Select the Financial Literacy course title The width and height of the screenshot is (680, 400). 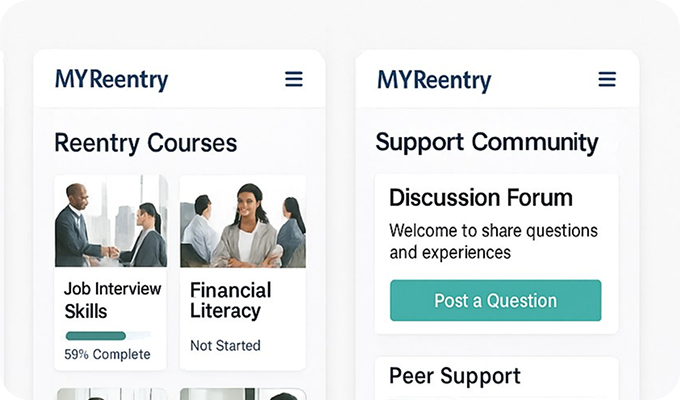coord(231,300)
